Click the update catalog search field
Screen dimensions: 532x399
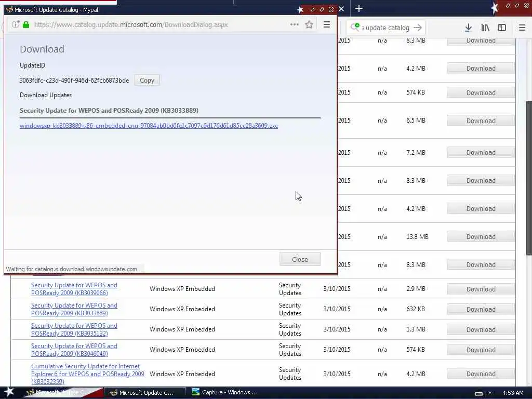click(387, 28)
